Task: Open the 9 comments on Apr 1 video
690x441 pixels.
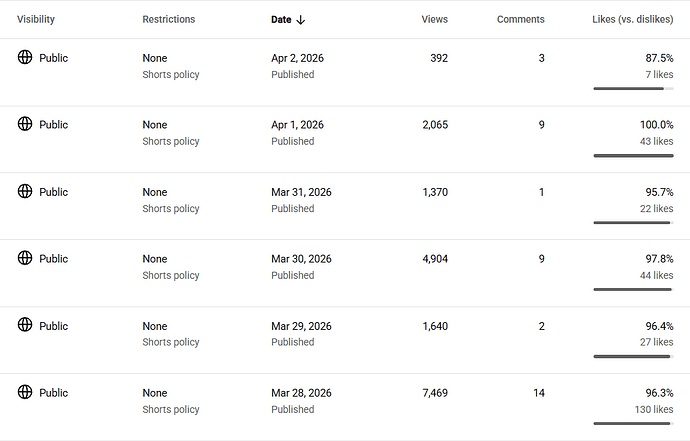Action: 541,125
